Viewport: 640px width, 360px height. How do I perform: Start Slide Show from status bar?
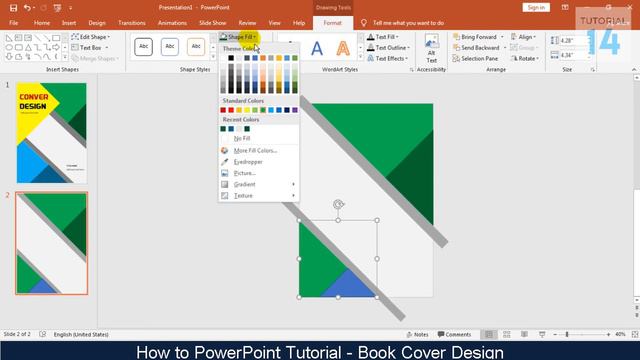pyautogui.click(x=542, y=334)
